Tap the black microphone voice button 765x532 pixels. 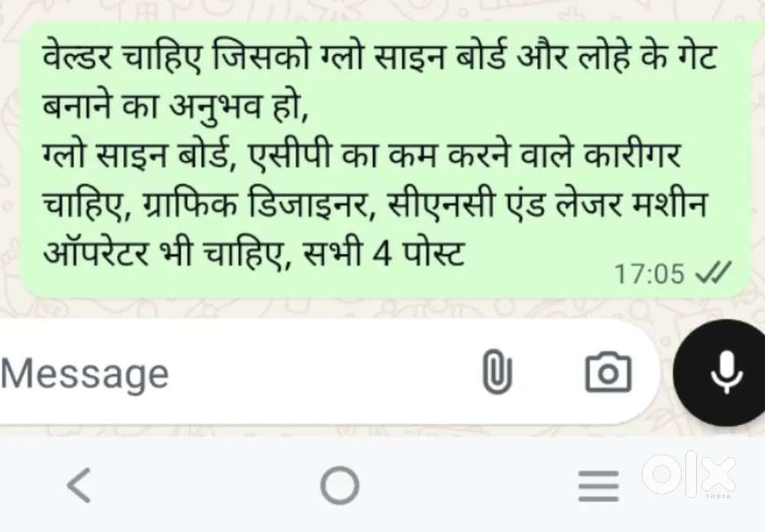click(x=721, y=372)
